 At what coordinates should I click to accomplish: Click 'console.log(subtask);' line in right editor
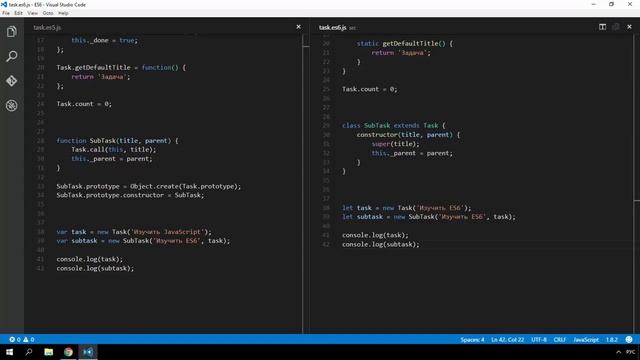point(381,244)
